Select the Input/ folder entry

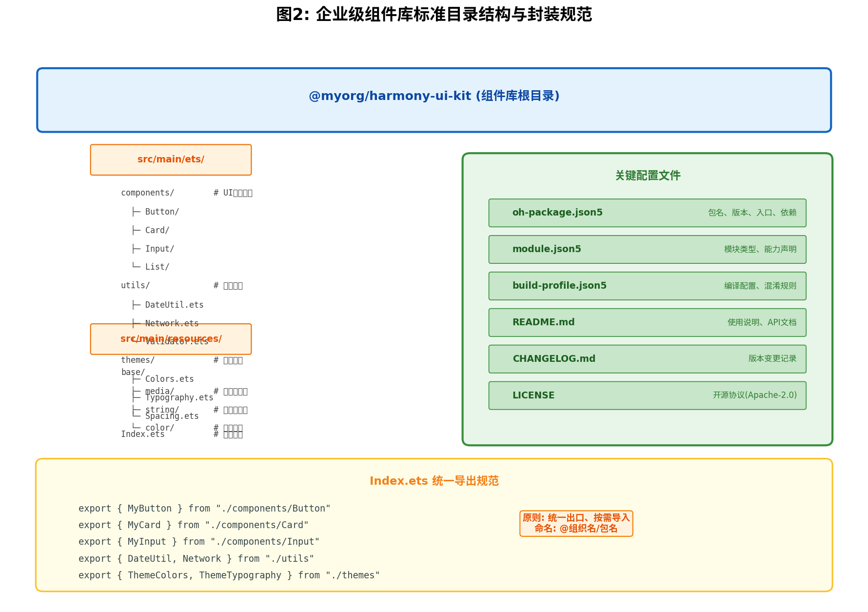coord(159,249)
